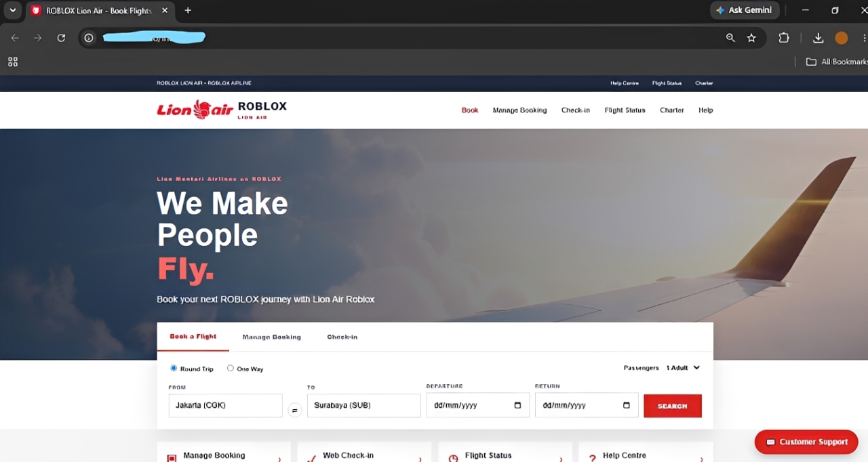Switch to the Check-in form tab
868x462 pixels.
point(342,337)
